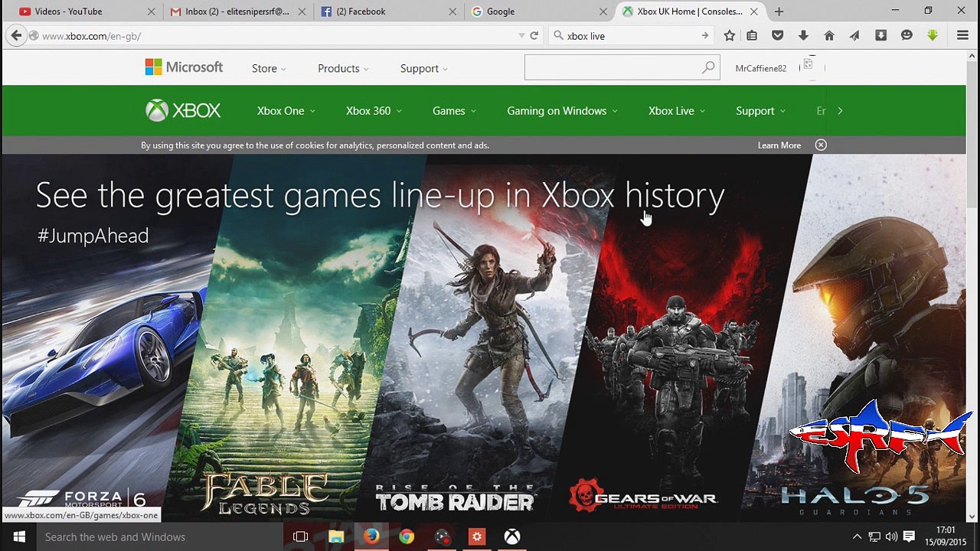Image resolution: width=980 pixels, height=551 pixels.
Task: Click the Microsoft logo
Action: [x=184, y=67]
